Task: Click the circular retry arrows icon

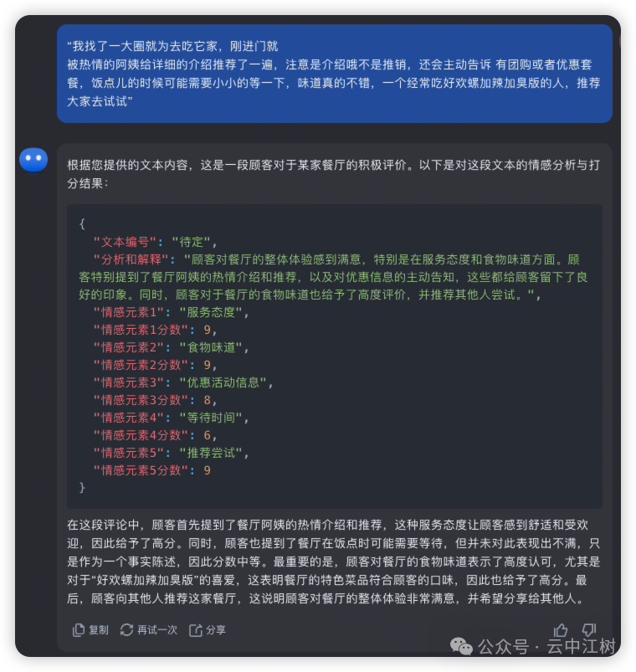Action: 126,629
